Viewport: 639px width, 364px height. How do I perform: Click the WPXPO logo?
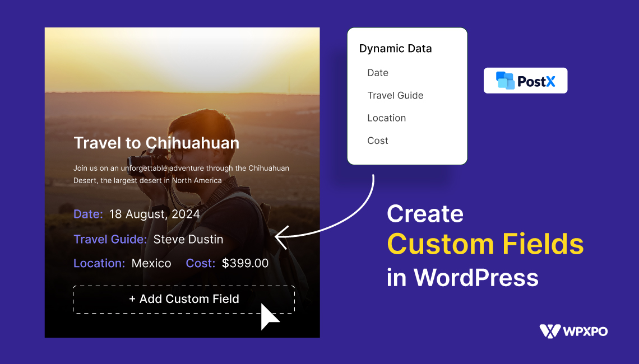(573, 331)
